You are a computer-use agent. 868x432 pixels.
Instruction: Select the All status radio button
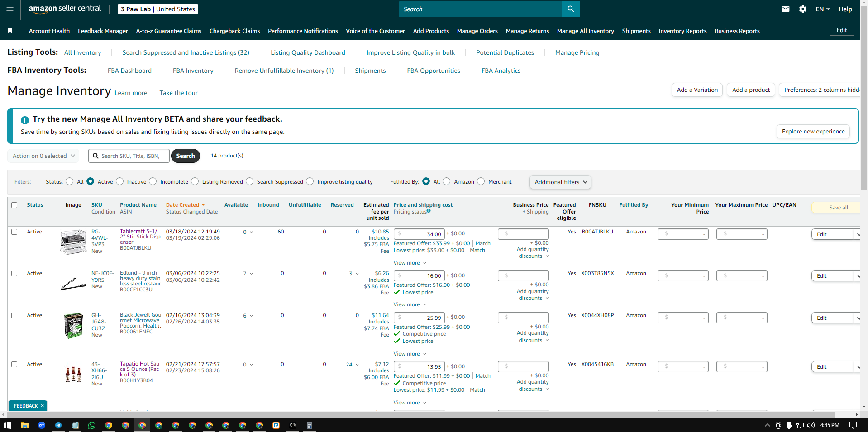[x=69, y=181]
